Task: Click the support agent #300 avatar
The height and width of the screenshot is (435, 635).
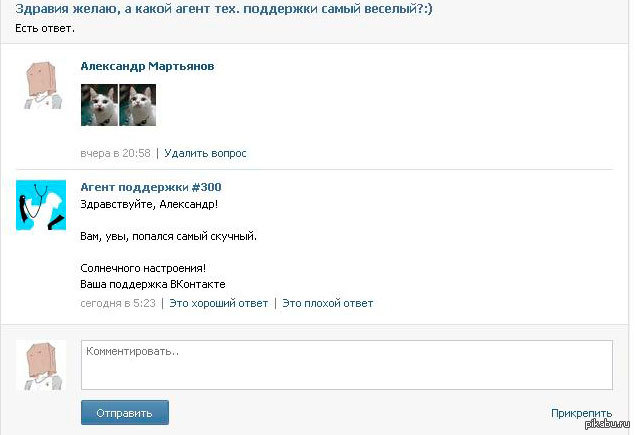Action: click(41, 205)
